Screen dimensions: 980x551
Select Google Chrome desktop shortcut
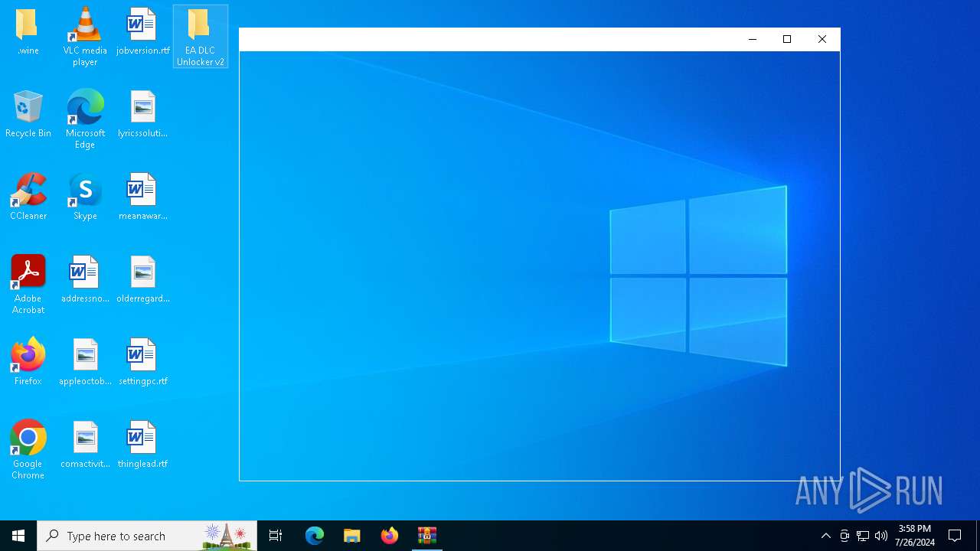(28, 450)
